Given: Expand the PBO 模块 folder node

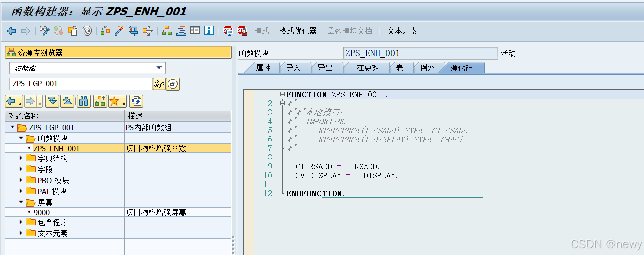Looking at the screenshot, I should coord(21,180).
